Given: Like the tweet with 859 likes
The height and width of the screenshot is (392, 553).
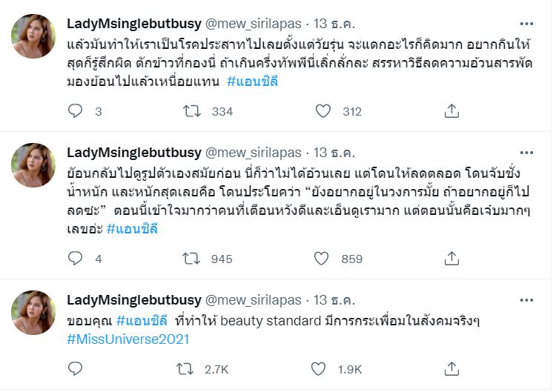Looking at the screenshot, I should click(322, 259).
